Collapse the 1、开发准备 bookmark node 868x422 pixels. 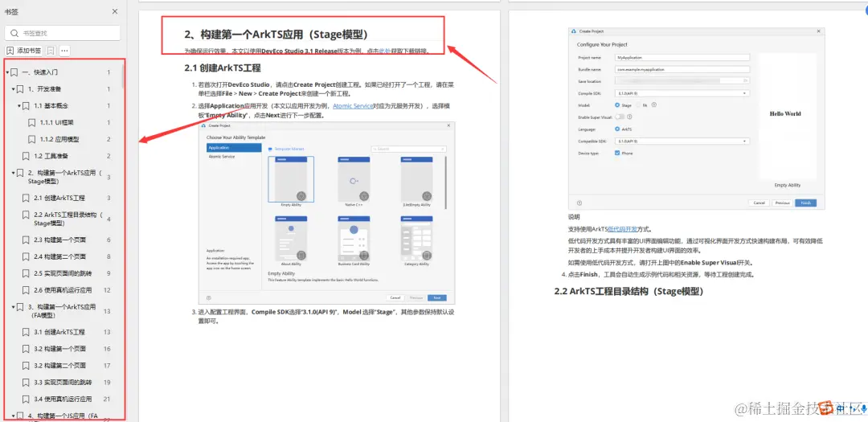tap(14, 89)
